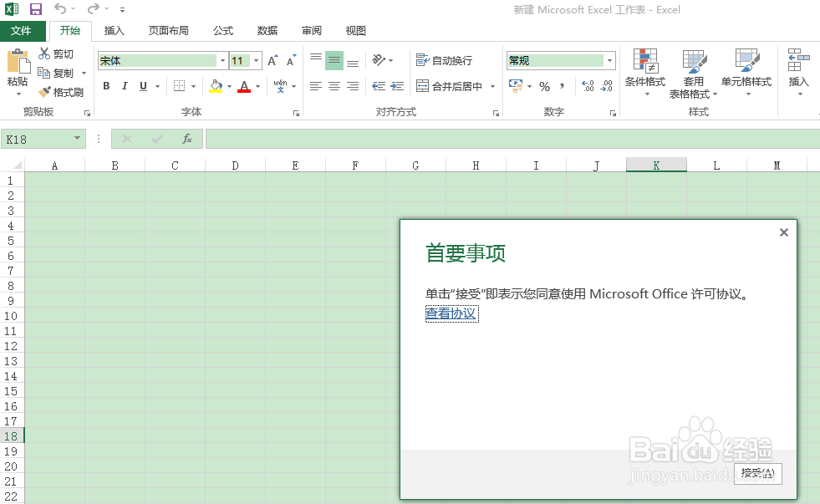This screenshot has width=820, height=504.
Task: Click in the formula bar
Action: 512,139
